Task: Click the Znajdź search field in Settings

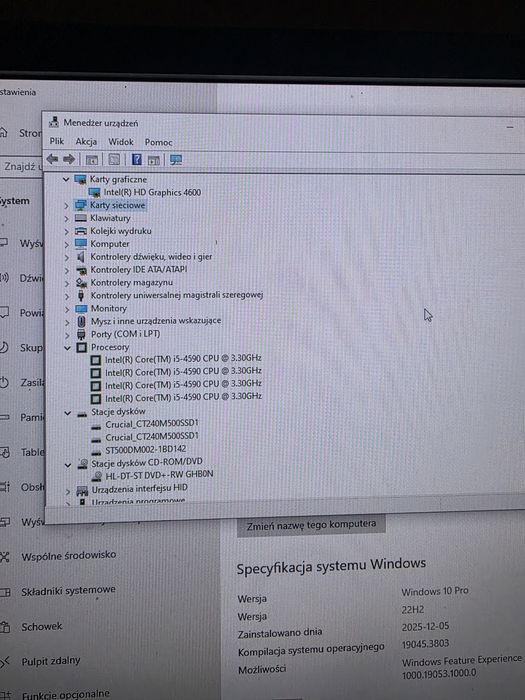Action: tap(21, 166)
